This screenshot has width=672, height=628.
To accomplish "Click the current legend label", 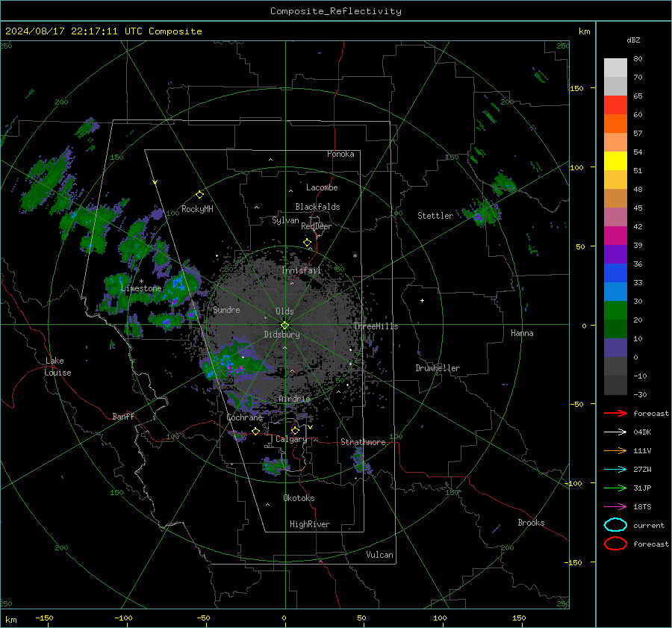I will pos(649,526).
